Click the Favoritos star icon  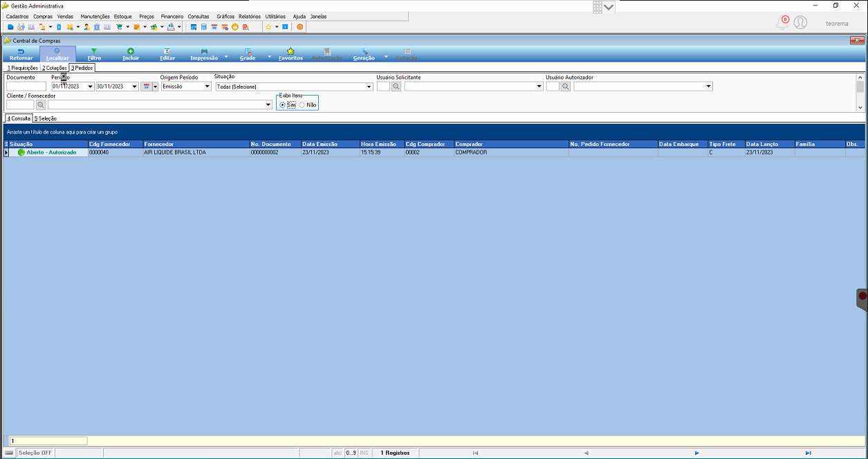point(290,51)
